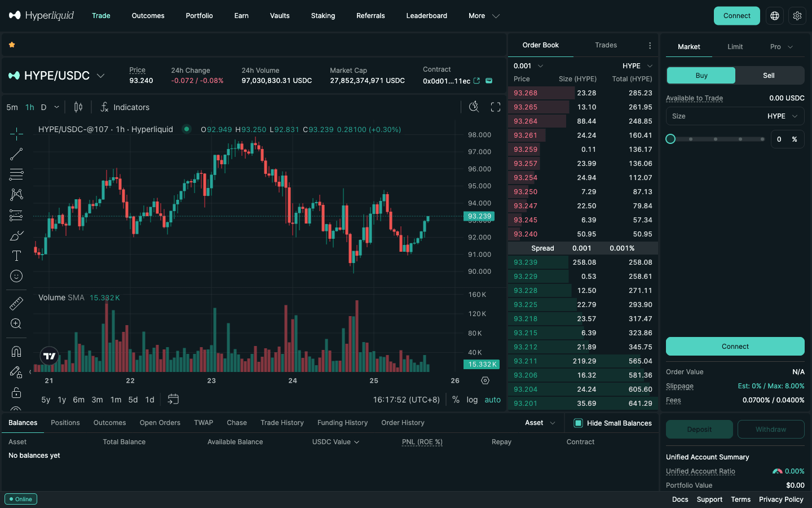Toggle Hide Small Balances checkbox
812x508 pixels.
point(578,423)
